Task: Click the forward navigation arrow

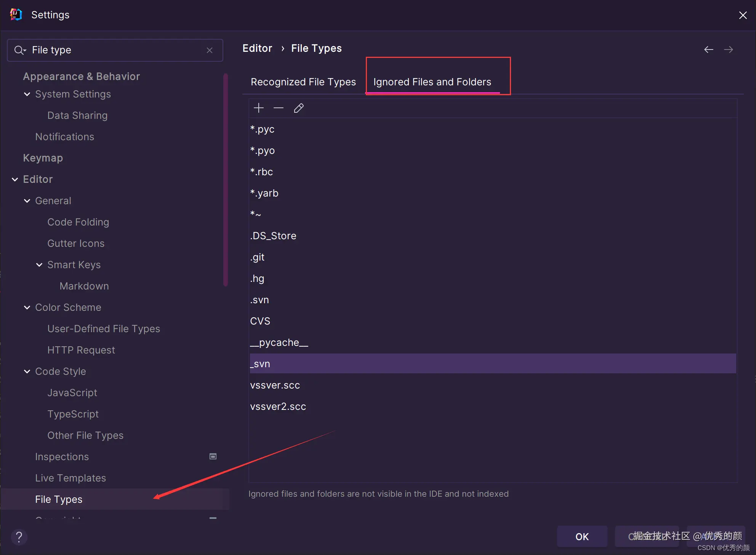Action: pyautogui.click(x=728, y=50)
